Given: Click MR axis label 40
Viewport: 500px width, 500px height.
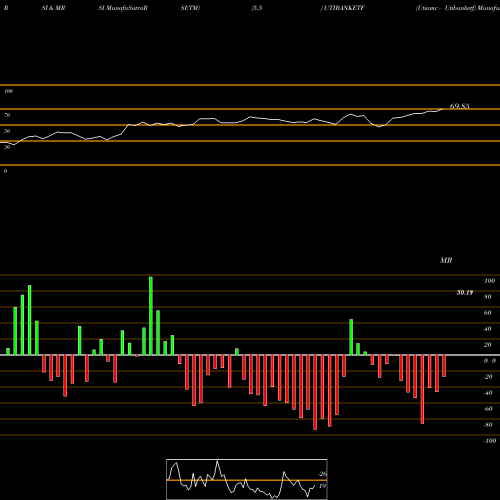Looking at the screenshot, I should click(488, 329).
